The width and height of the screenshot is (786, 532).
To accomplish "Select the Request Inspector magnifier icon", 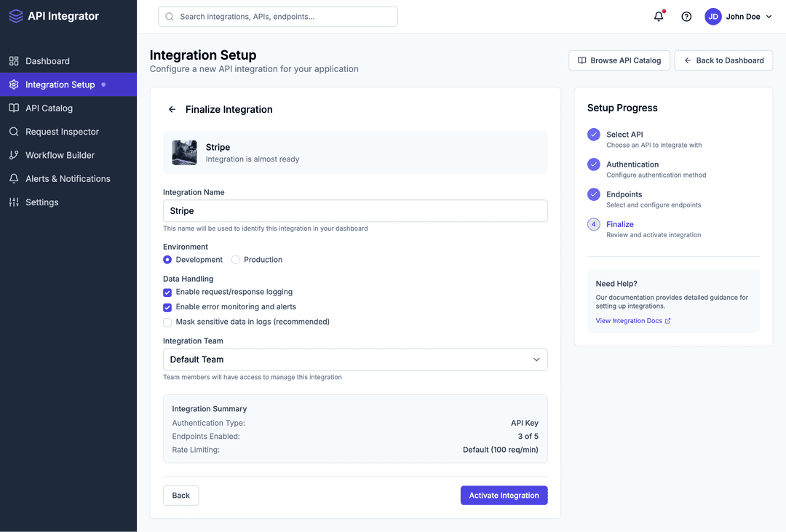I will pyautogui.click(x=13, y=132).
